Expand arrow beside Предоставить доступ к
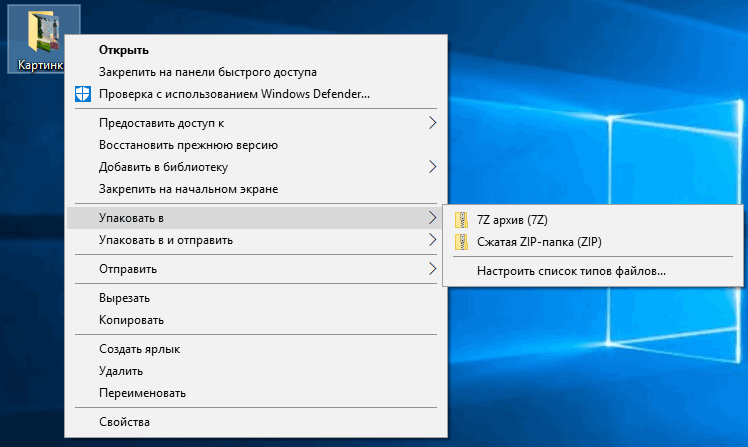This screenshot has width=748, height=447. pos(432,123)
